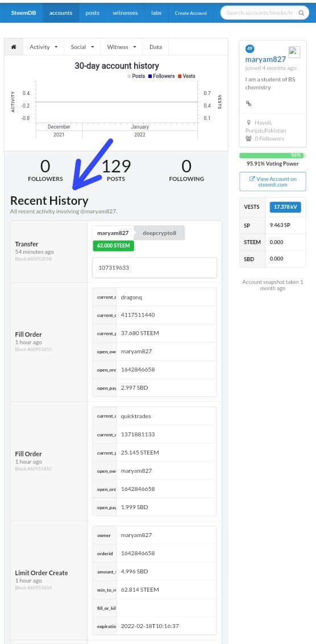
Task: Click the 1.999 SBD value
Action: point(134,507)
